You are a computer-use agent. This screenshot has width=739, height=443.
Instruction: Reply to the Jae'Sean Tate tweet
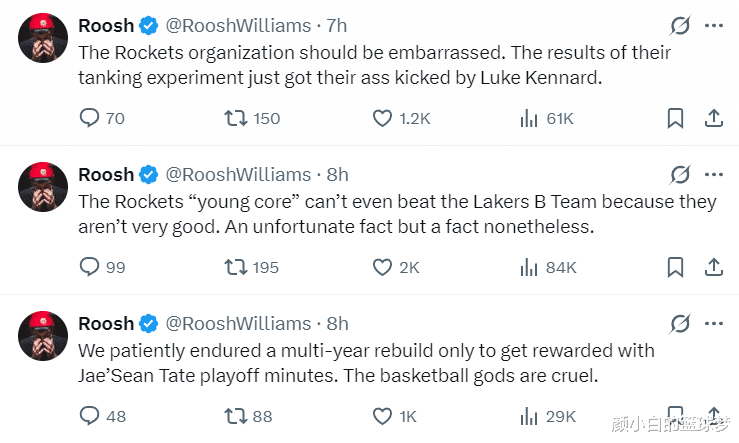click(x=89, y=416)
